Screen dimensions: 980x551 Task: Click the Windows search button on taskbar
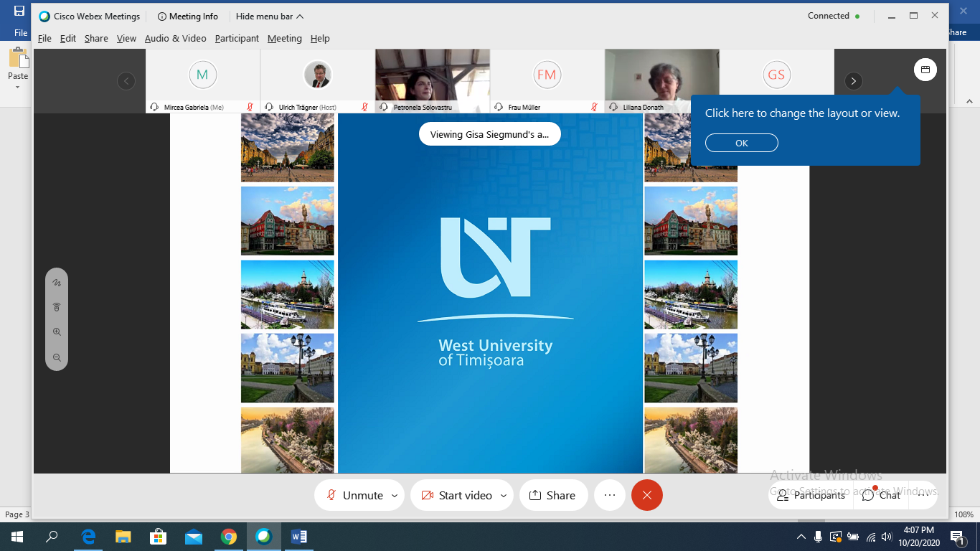(52, 537)
